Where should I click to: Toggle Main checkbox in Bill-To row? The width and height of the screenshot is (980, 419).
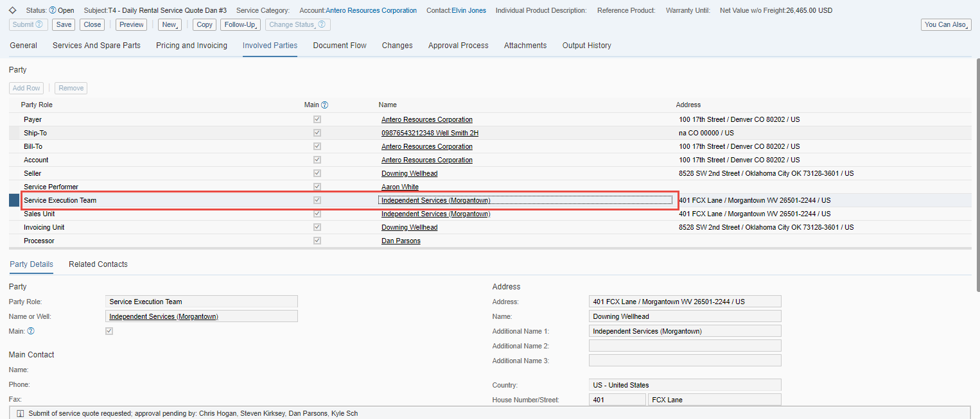click(317, 147)
